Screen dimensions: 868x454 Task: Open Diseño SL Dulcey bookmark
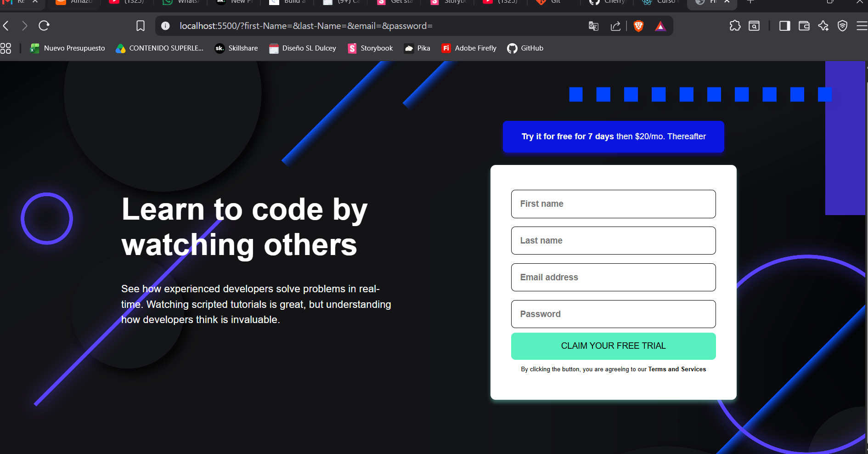303,48
